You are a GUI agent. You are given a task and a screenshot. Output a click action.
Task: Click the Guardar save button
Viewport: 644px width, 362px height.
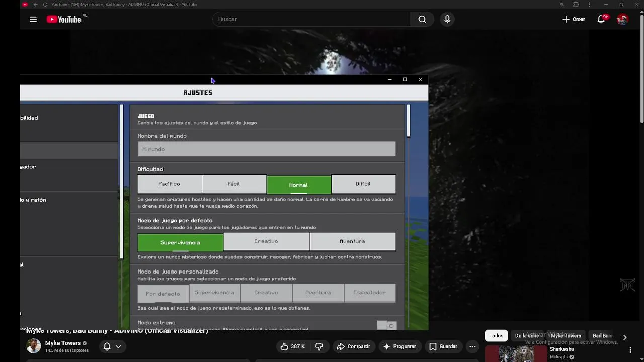coord(443,346)
